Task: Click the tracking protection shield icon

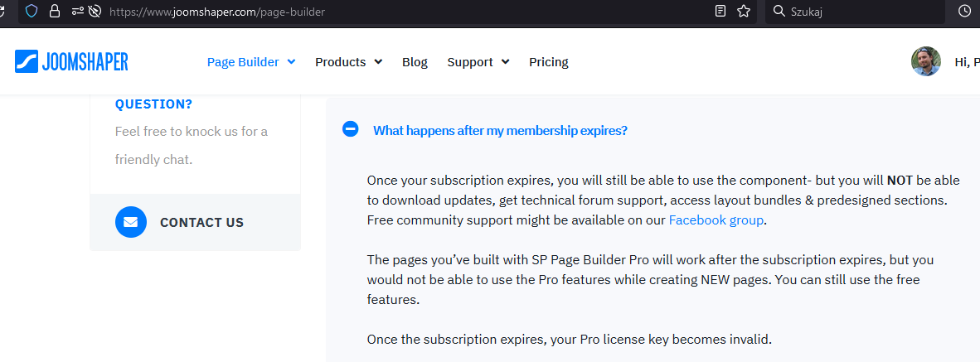Action: click(x=32, y=12)
